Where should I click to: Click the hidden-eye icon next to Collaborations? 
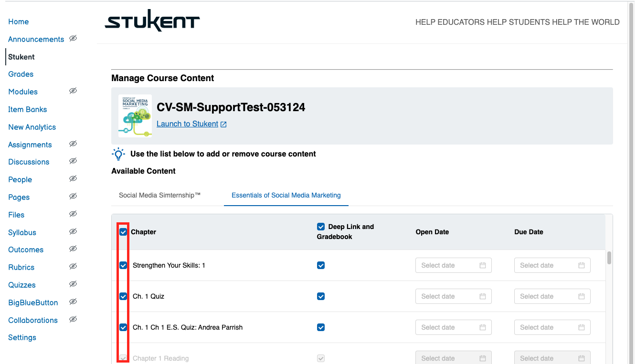coord(73,319)
